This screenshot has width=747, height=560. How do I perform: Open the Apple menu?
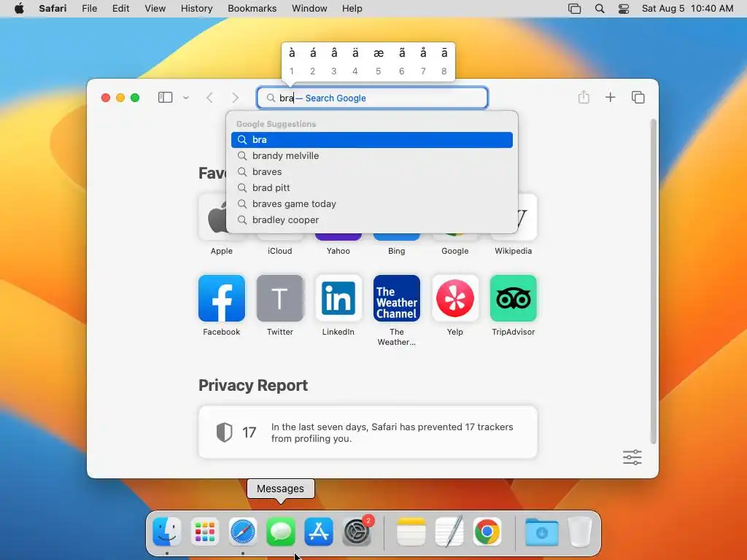click(x=19, y=9)
